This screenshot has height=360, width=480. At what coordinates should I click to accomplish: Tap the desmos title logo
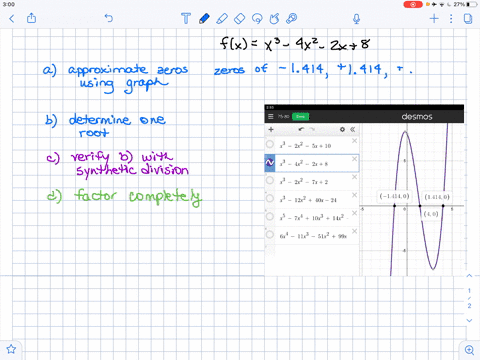(x=417, y=116)
